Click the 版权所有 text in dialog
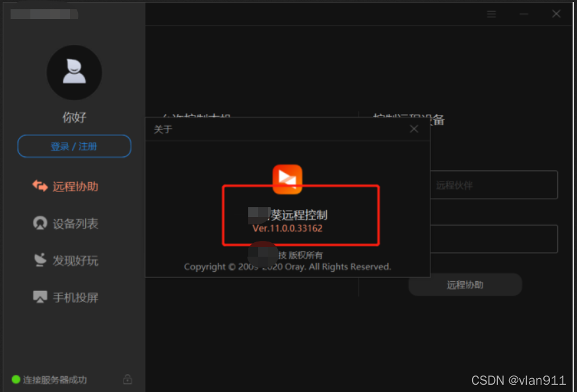The width and height of the screenshot is (577, 392). (306, 255)
